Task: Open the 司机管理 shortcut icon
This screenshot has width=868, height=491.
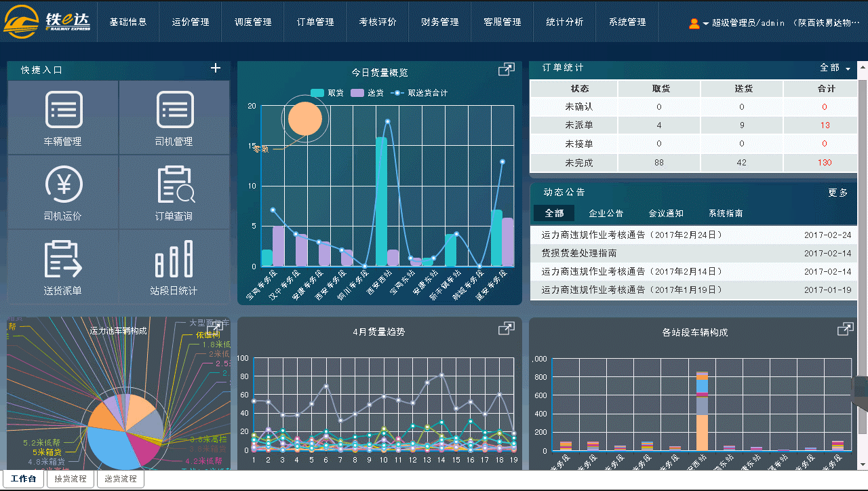Action: [174, 111]
